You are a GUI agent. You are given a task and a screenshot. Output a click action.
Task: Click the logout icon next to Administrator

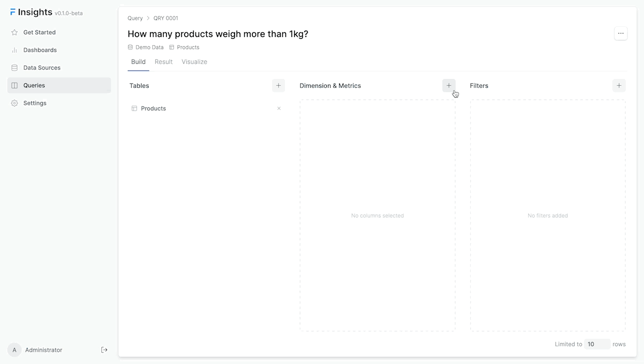click(104, 350)
